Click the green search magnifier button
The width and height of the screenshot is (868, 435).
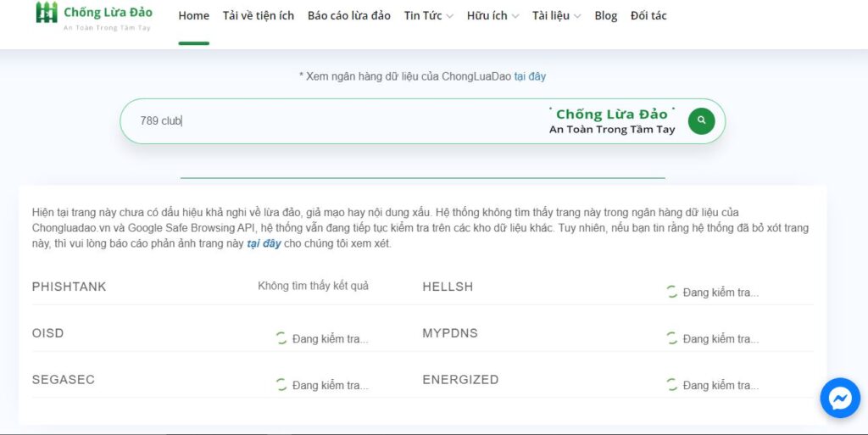[701, 120]
